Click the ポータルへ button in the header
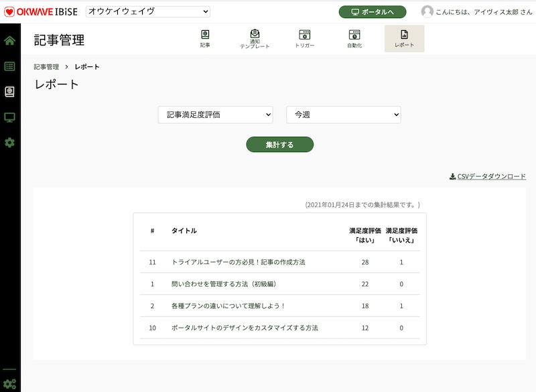The width and height of the screenshot is (536, 392). [373, 9]
